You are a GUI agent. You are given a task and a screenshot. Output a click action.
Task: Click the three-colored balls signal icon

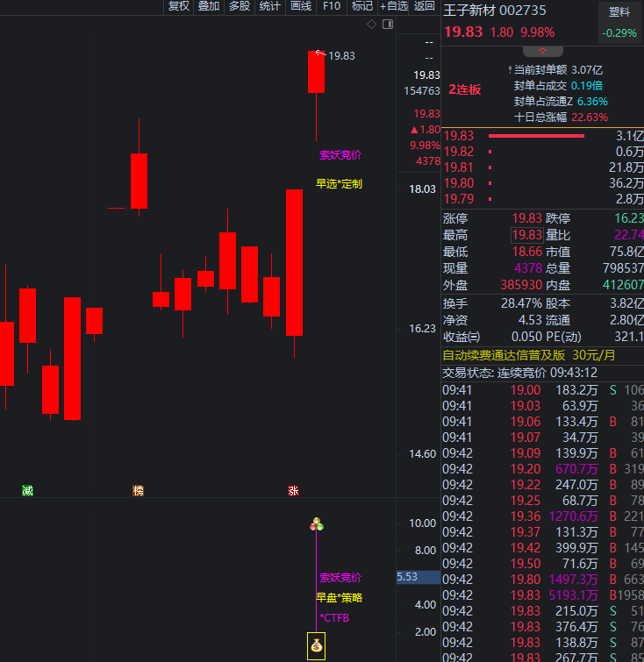tap(317, 524)
